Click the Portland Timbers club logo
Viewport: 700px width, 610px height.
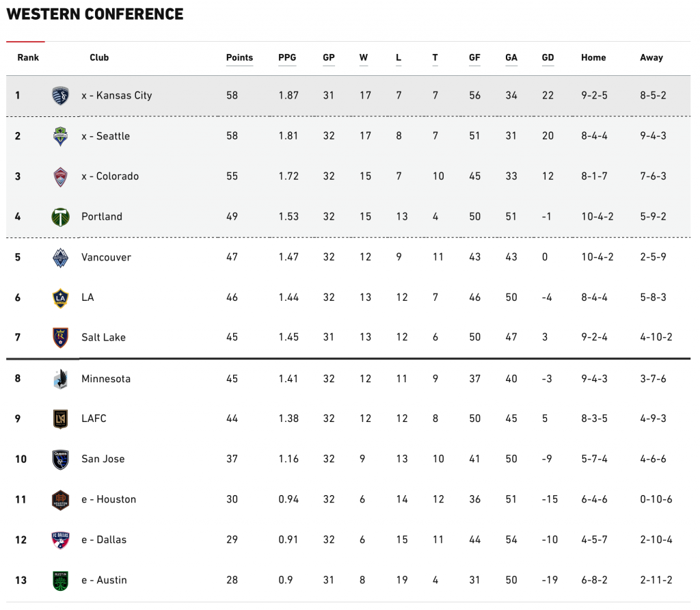[x=61, y=217]
